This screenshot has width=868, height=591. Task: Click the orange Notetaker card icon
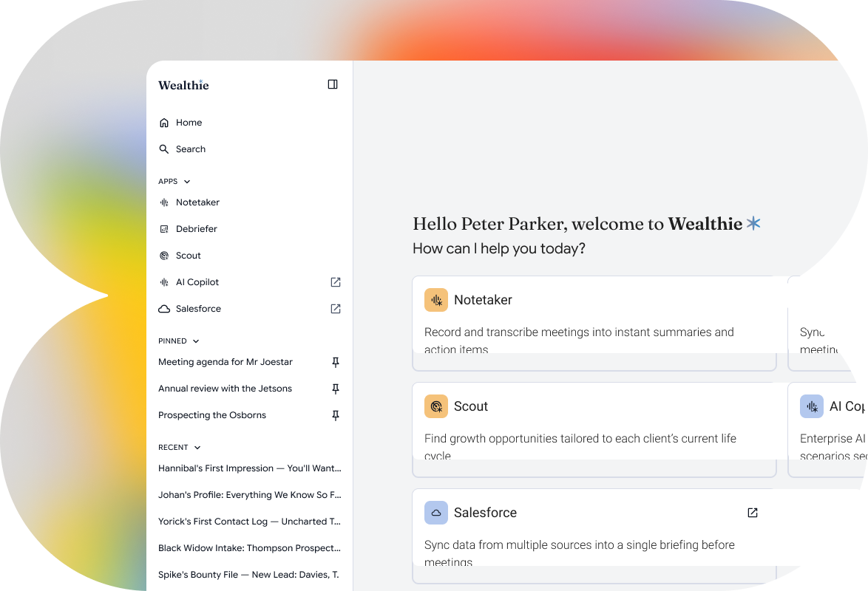(x=436, y=300)
